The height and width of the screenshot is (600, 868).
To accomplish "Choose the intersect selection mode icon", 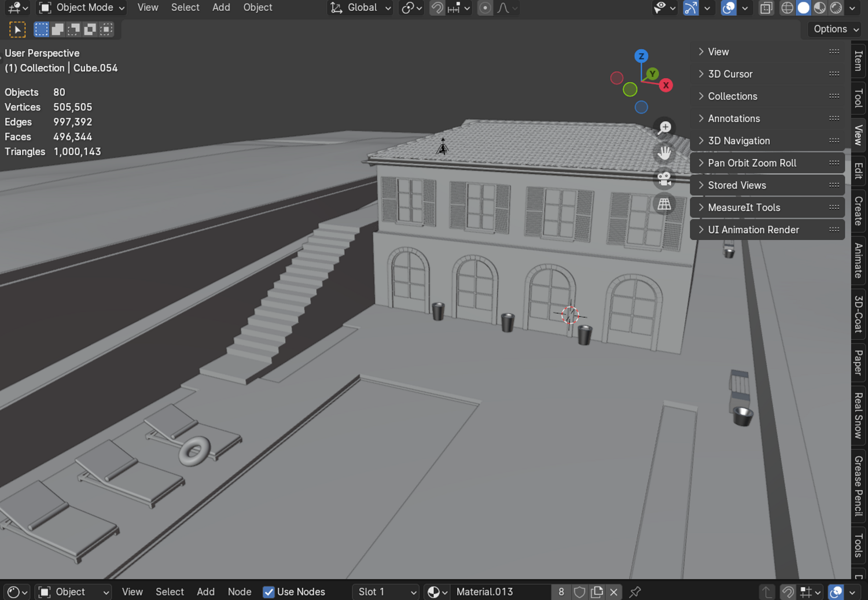I will (x=106, y=30).
